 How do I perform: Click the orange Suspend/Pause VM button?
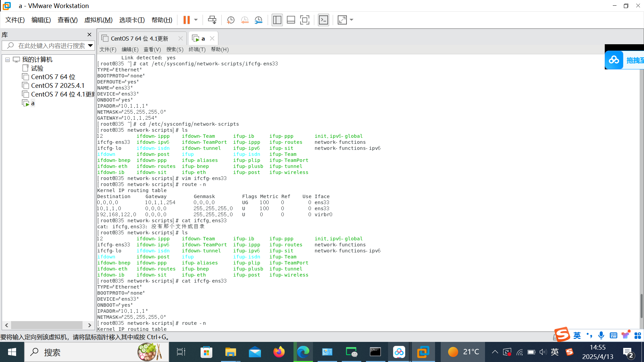186,20
